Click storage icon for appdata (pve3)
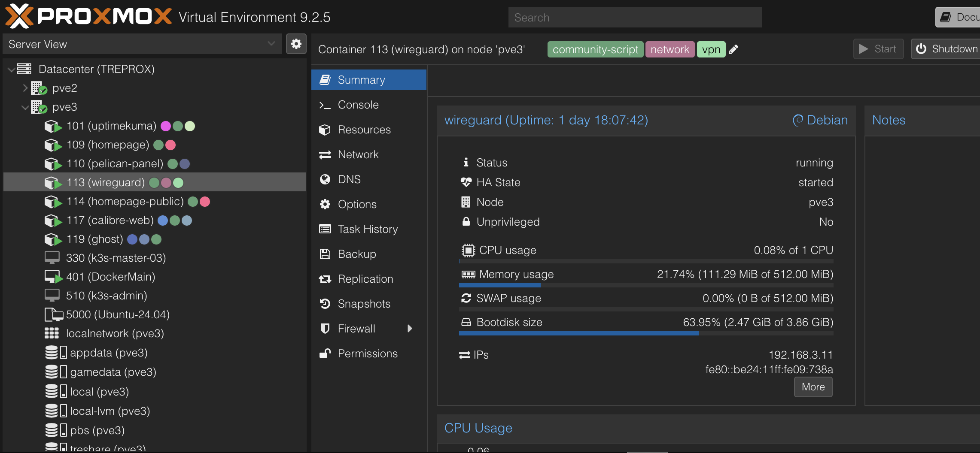Viewport: 980px width, 453px height. (56, 353)
